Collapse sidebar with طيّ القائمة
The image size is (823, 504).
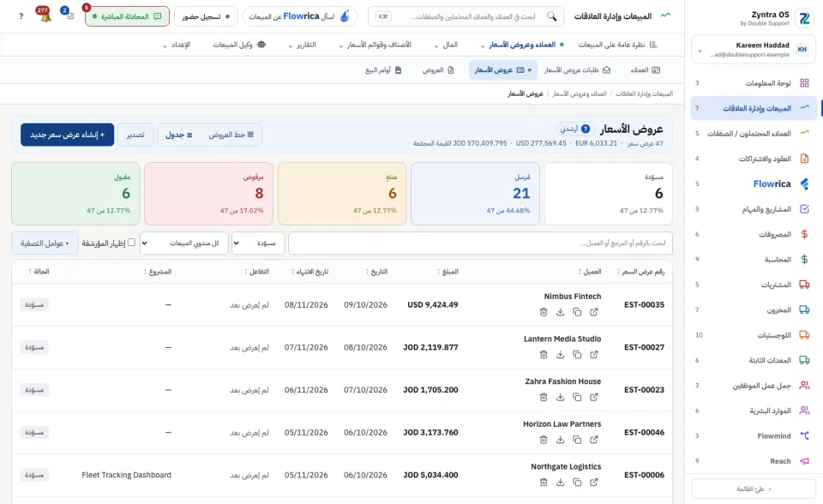(754, 489)
